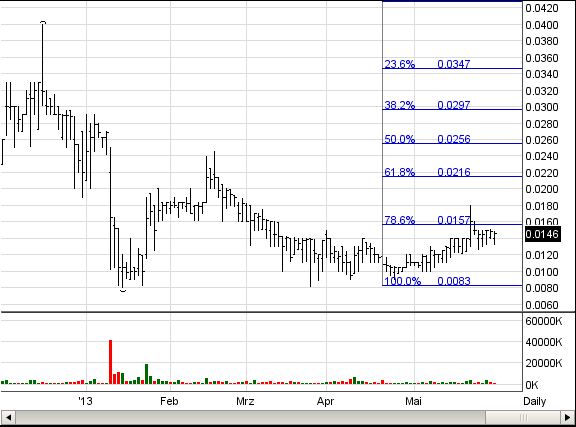Click the Mai label on time axis
Viewport: 576px width, 427px height.
413,401
